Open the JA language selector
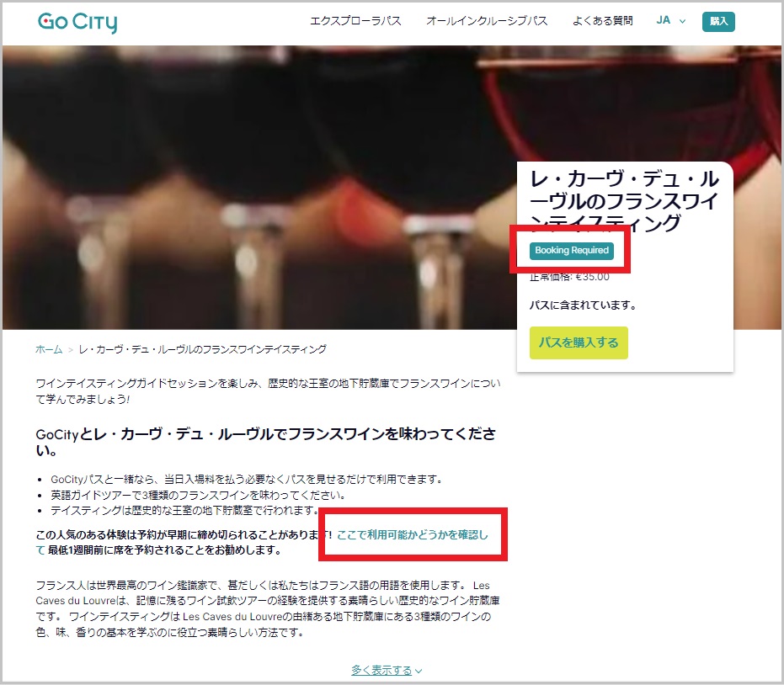The height and width of the screenshot is (685, 784). pyautogui.click(x=664, y=21)
